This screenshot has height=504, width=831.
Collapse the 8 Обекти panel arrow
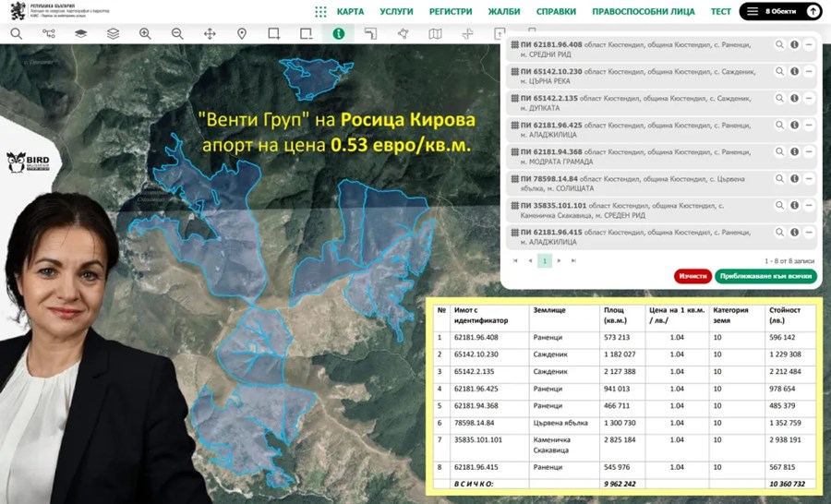(813, 12)
